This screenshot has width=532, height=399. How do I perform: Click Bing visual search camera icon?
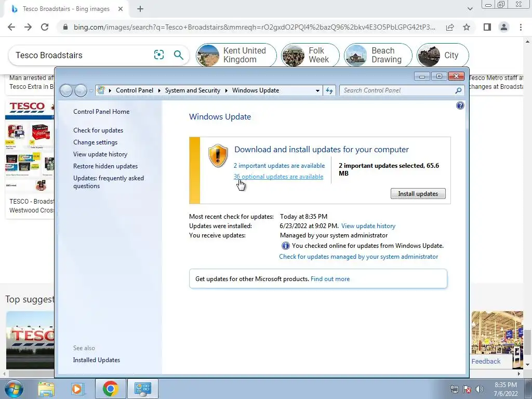click(x=159, y=55)
